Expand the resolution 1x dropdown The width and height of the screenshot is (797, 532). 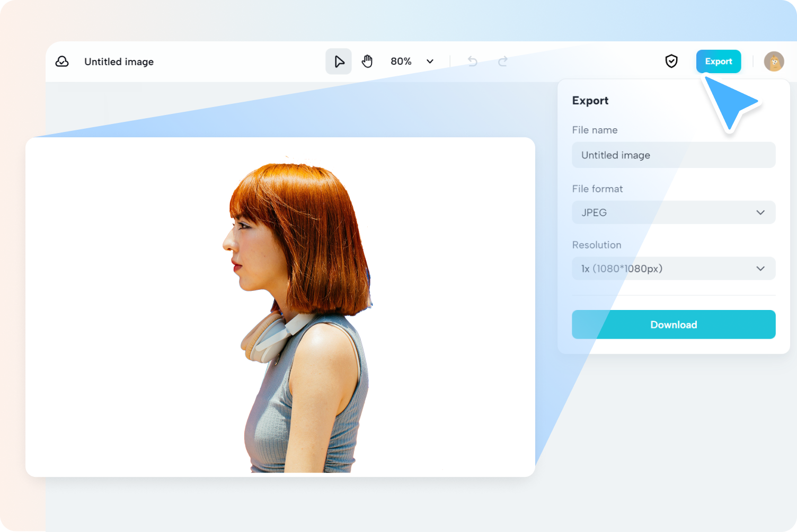[674, 269]
